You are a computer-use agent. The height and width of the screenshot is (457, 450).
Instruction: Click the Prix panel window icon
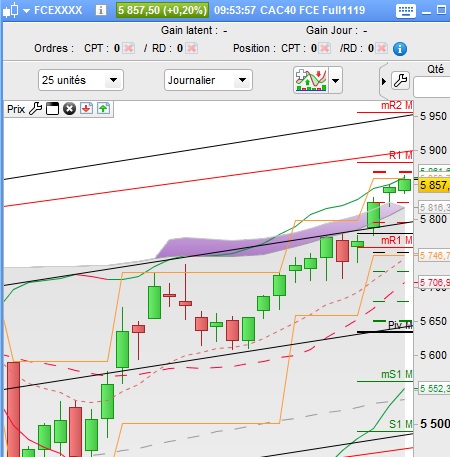point(52,109)
